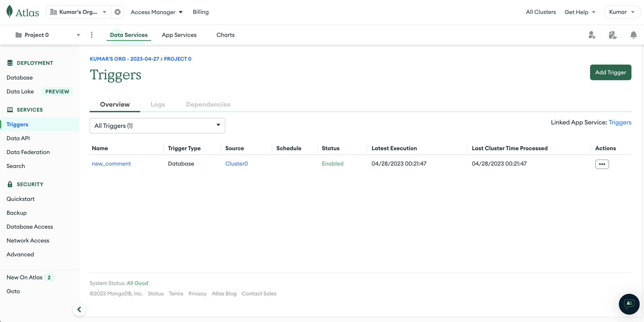The height and width of the screenshot is (322, 644).
Task: Click the invite user icon
Action: [592, 35]
